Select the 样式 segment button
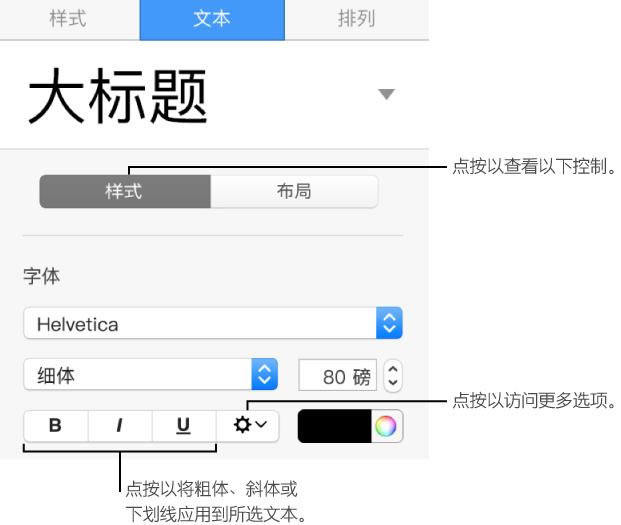This screenshot has width=621, height=525. tap(124, 191)
